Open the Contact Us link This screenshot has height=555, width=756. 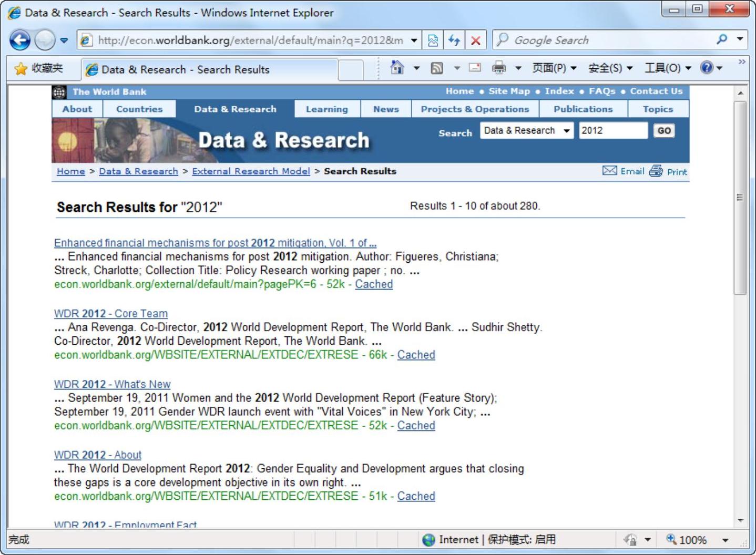pyautogui.click(x=656, y=91)
